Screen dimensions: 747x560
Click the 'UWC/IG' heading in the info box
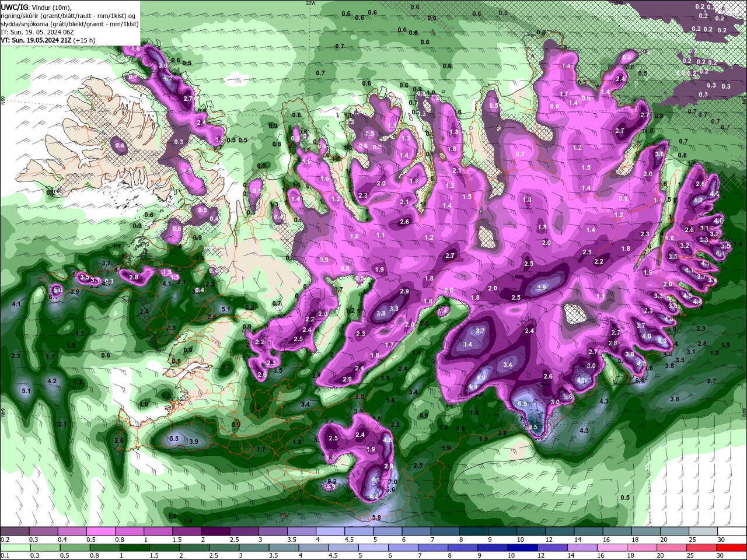point(14,7)
